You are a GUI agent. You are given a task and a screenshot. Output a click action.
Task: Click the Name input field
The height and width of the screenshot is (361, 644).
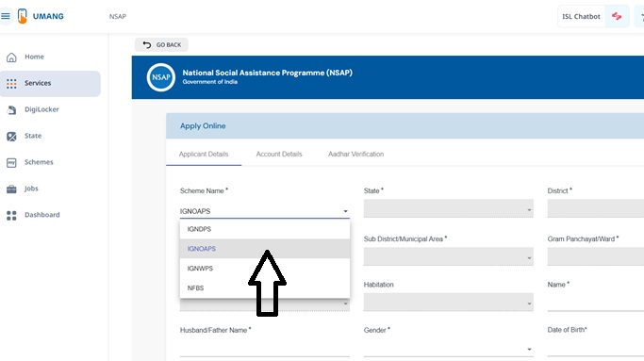[596, 303]
